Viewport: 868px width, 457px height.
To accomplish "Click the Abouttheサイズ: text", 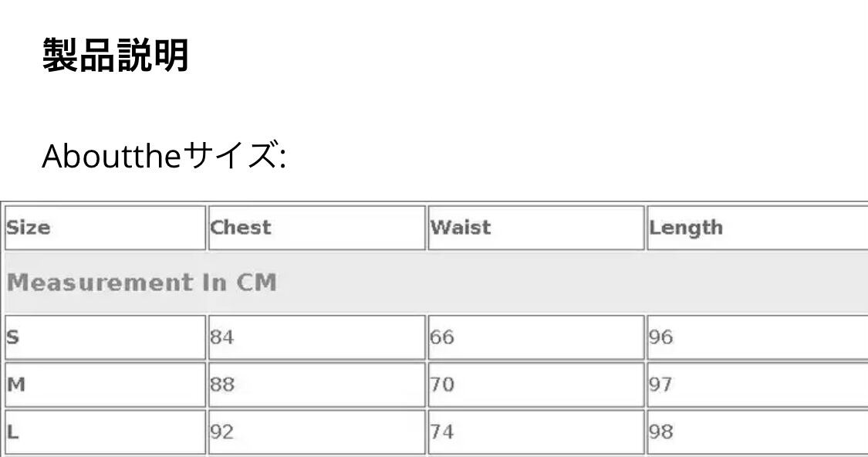I will point(164,157).
